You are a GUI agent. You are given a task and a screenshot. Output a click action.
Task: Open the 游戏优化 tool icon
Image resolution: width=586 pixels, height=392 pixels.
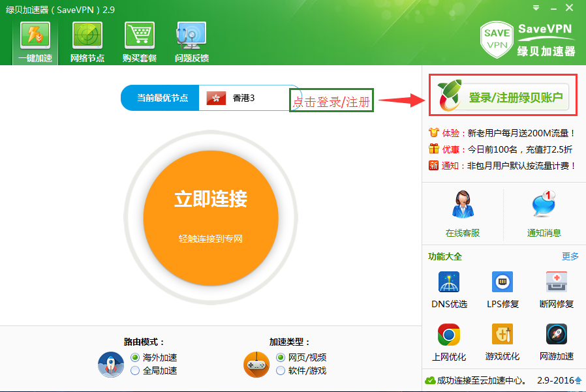pos(502,335)
